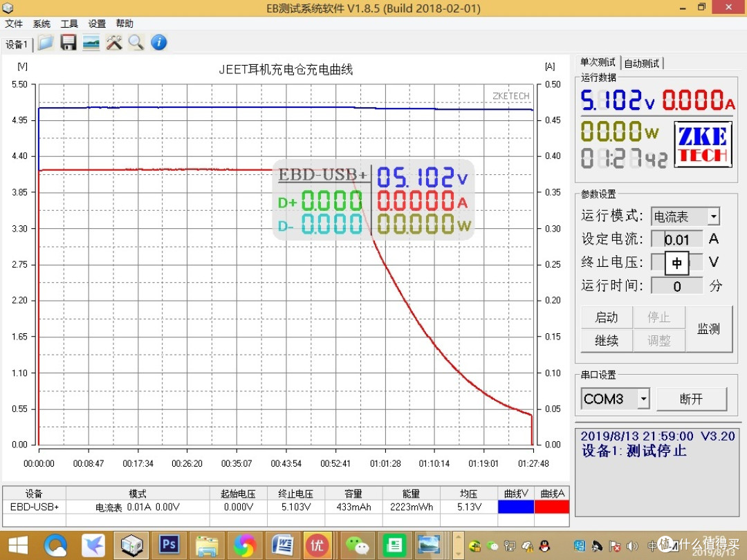Screen dimensions: 747x560
Task: Click the 容量 column header
Action: click(x=353, y=494)
